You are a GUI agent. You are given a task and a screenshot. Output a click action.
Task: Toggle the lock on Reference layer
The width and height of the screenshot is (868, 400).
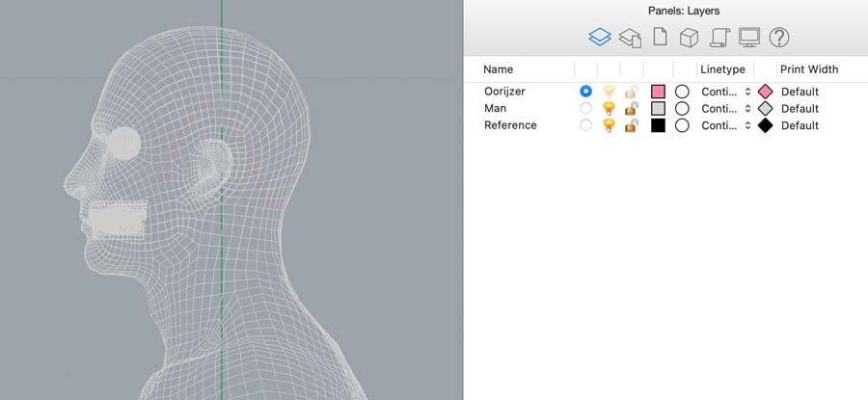click(632, 125)
